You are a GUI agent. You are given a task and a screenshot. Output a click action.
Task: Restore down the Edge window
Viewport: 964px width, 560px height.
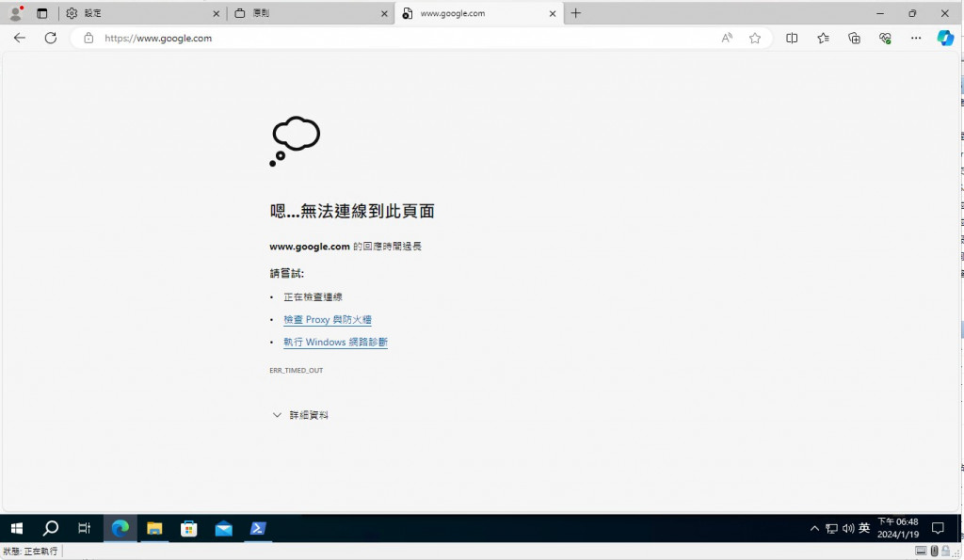click(912, 13)
